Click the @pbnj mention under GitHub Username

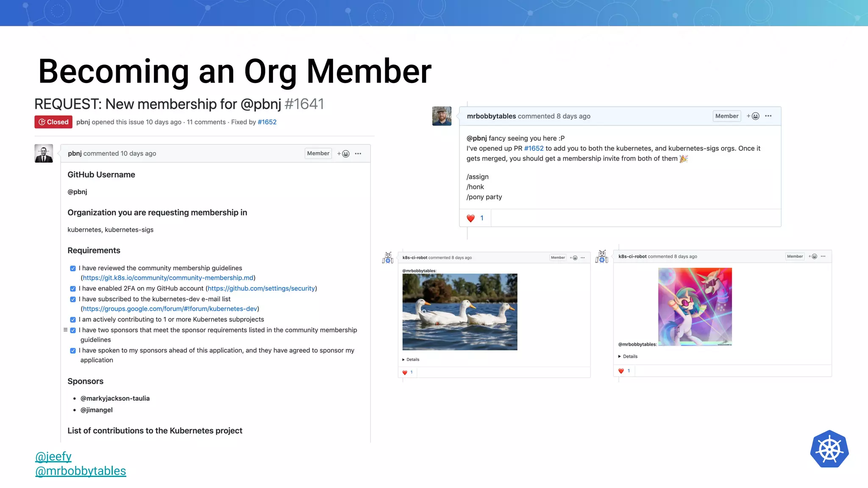pyautogui.click(x=78, y=192)
